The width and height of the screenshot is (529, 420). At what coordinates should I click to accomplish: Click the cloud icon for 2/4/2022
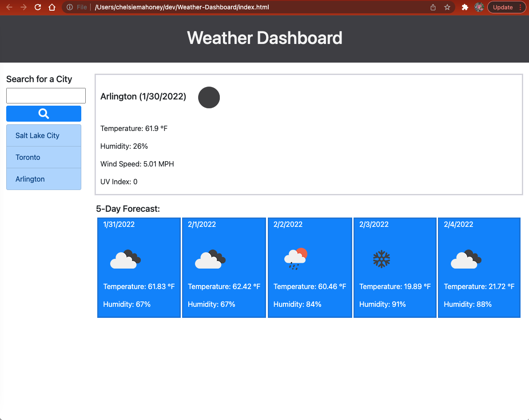(466, 259)
